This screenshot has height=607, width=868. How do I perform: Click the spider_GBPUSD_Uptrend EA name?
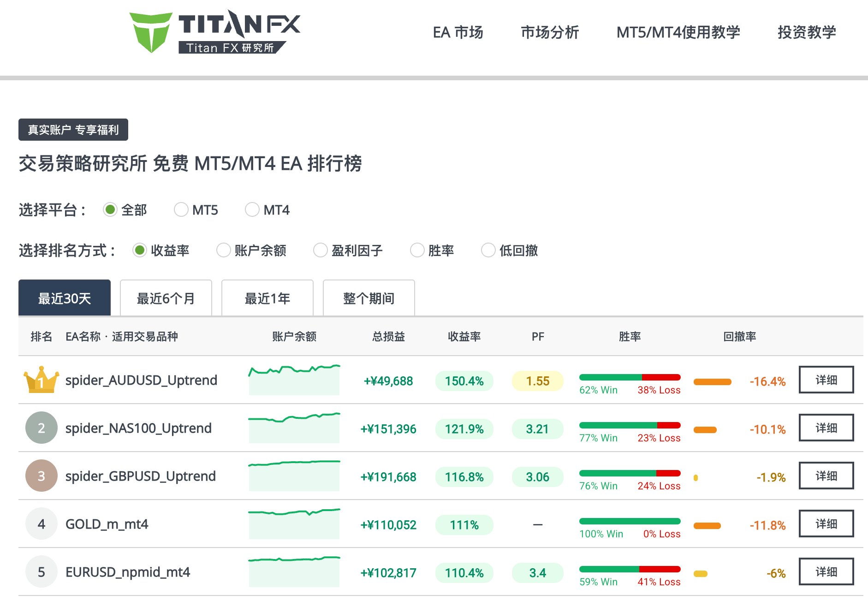point(141,476)
